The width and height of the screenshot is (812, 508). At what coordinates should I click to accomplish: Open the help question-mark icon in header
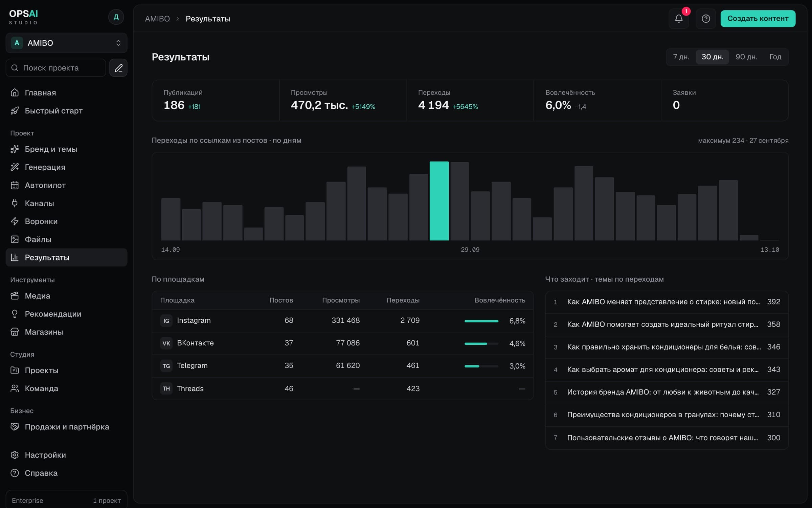point(706,19)
